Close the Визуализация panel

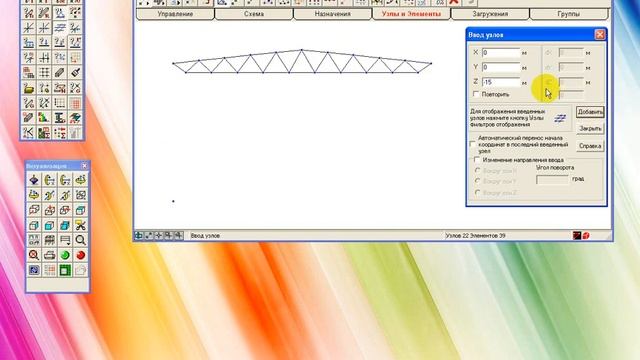click(84, 166)
